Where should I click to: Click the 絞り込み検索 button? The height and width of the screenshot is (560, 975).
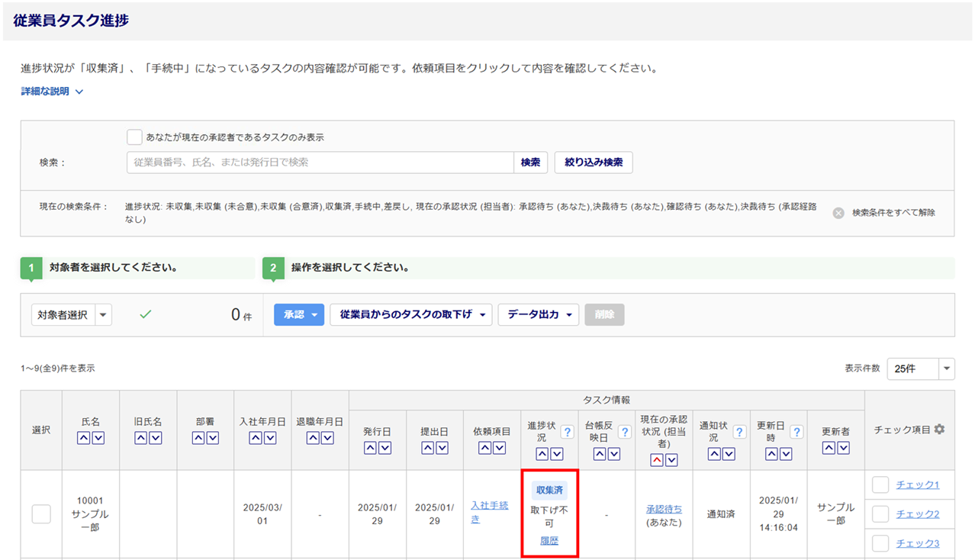click(593, 163)
